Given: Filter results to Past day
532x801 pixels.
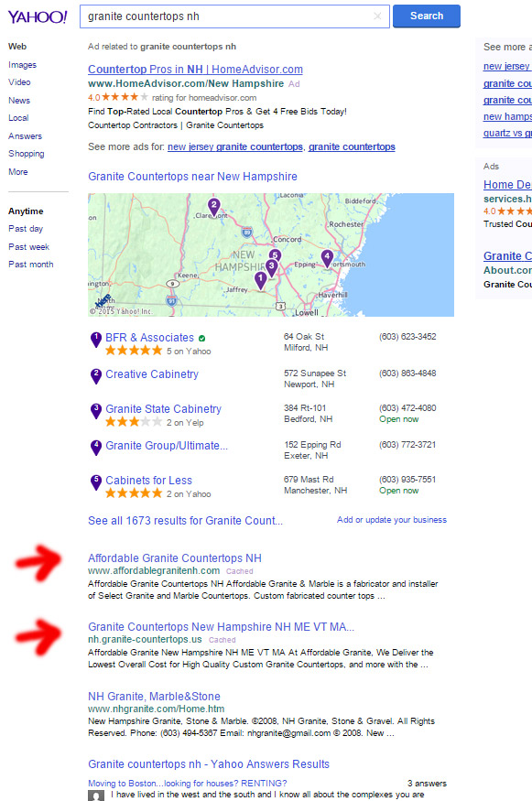Looking at the screenshot, I should click(x=26, y=229).
